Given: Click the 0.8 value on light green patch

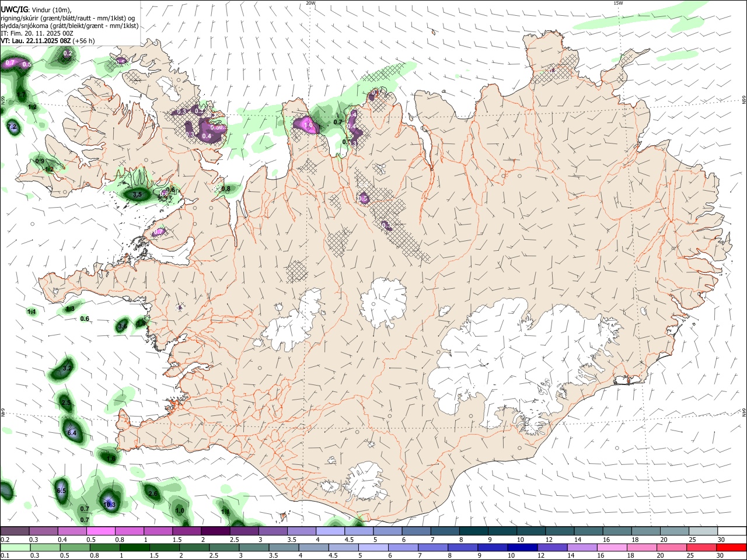Looking at the screenshot, I should [226, 188].
